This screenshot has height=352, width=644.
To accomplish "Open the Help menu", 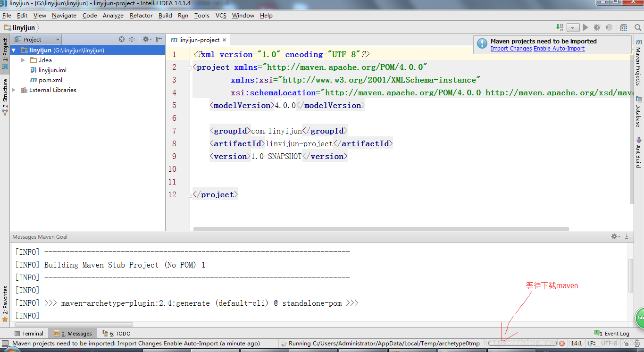I will pos(266,15).
